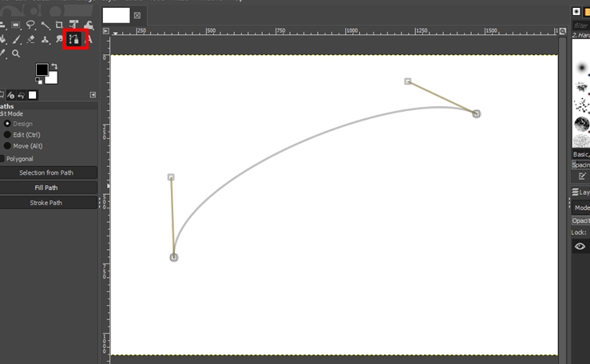This screenshot has height=364, width=590.
Task: Toggle layer visibility eye icon
Action: click(x=580, y=247)
